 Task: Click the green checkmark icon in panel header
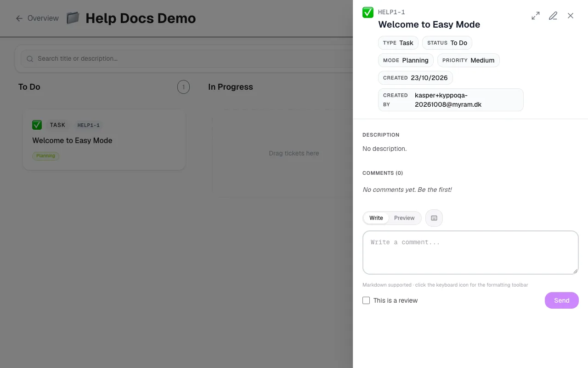pyautogui.click(x=368, y=12)
